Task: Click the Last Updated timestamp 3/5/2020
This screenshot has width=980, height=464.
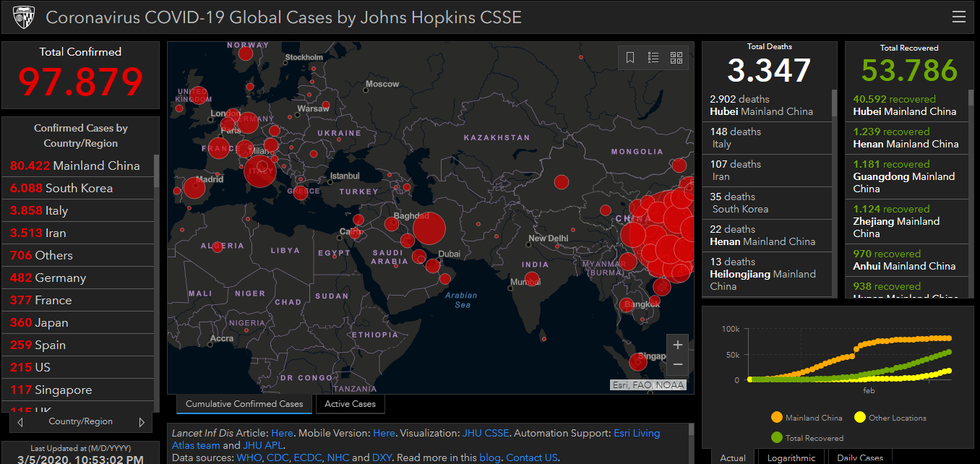Action: point(80,459)
